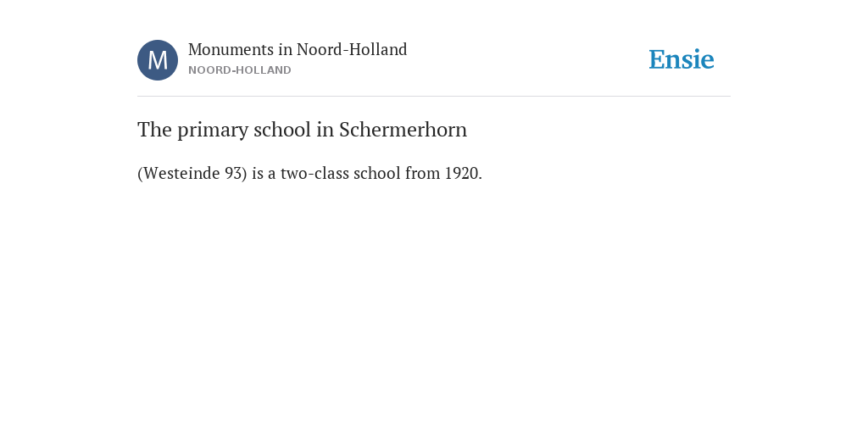Image resolution: width=868 pixels, height=434 pixels.
Task: Open the Ensie logo link
Action: click(682, 59)
